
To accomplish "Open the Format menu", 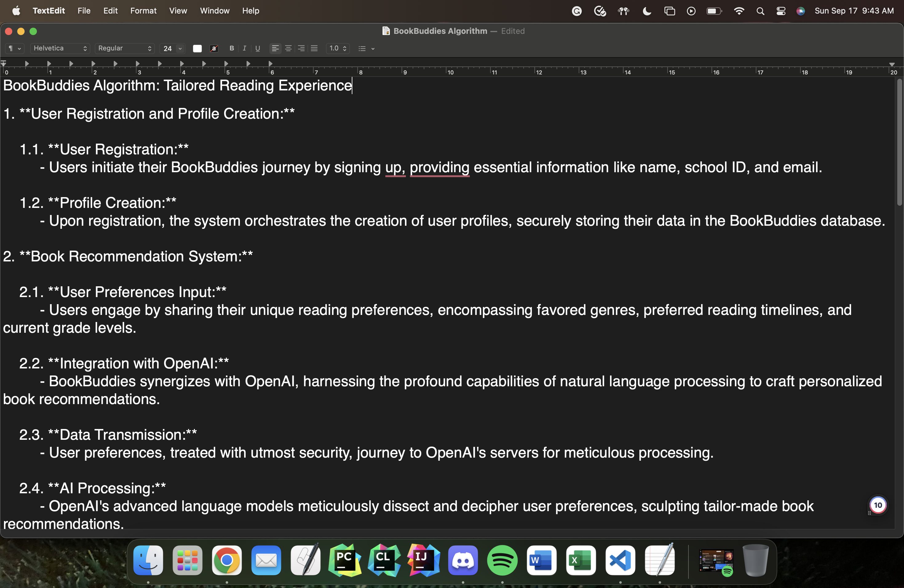I will [x=143, y=11].
